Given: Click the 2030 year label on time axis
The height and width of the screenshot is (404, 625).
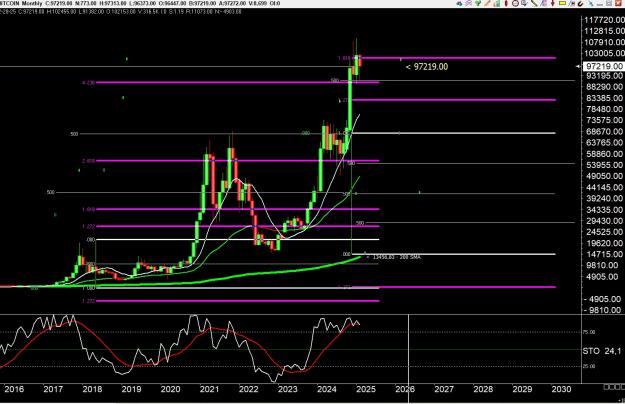Looking at the screenshot, I should [x=561, y=389].
